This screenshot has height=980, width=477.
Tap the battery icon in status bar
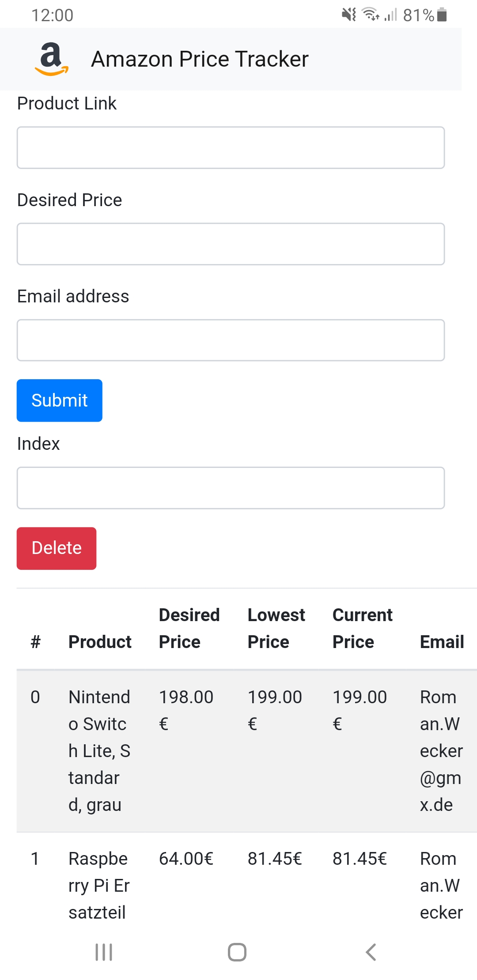coord(442,15)
